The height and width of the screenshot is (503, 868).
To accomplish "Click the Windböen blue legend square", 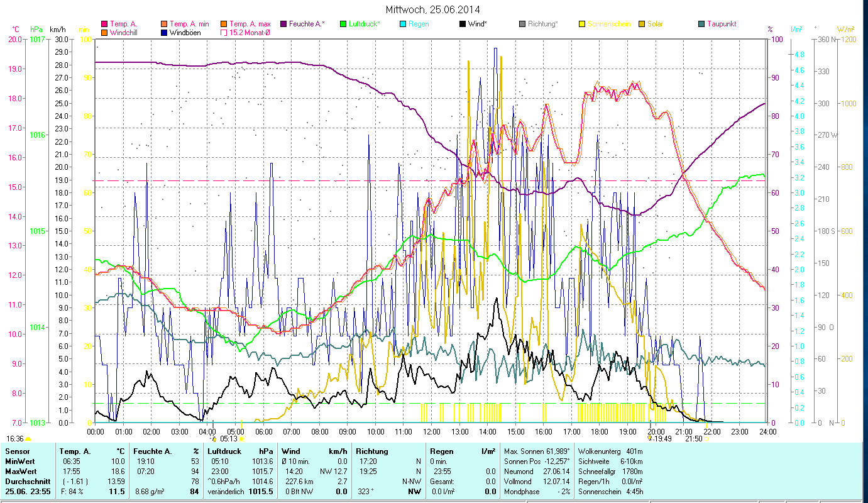I will (164, 32).
